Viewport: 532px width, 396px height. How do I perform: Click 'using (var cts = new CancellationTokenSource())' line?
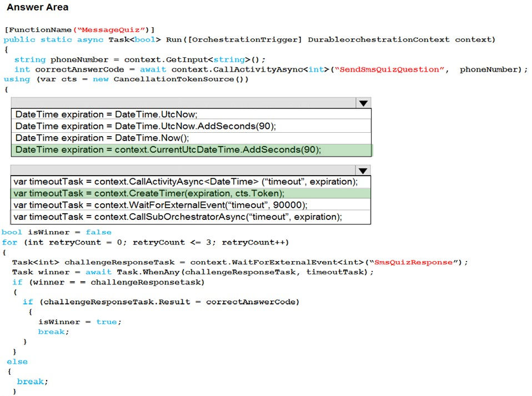point(126,79)
